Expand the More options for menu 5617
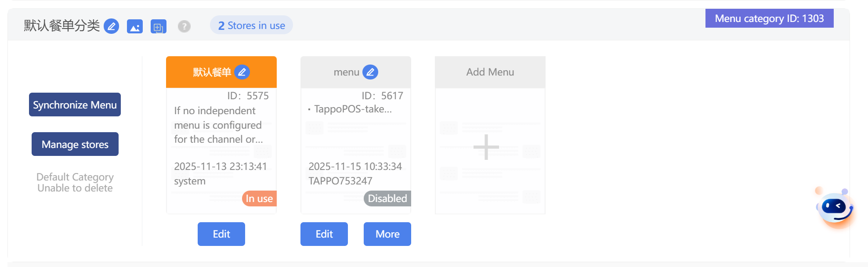The image size is (868, 267). pyautogui.click(x=387, y=234)
